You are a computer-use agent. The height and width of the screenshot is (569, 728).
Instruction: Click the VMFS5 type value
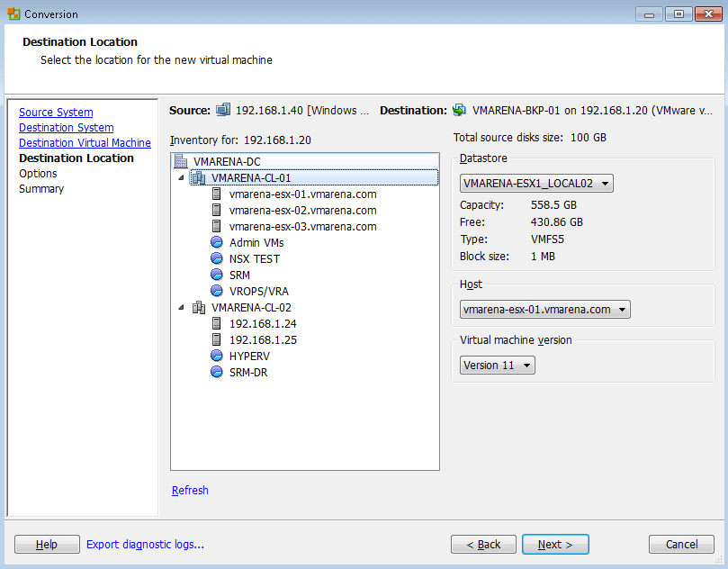[x=547, y=239]
